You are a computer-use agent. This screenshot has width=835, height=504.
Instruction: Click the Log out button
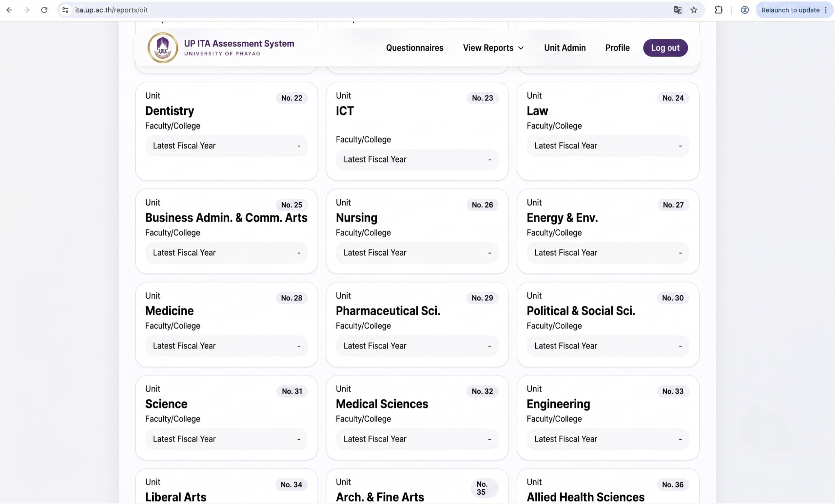point(665,48)
